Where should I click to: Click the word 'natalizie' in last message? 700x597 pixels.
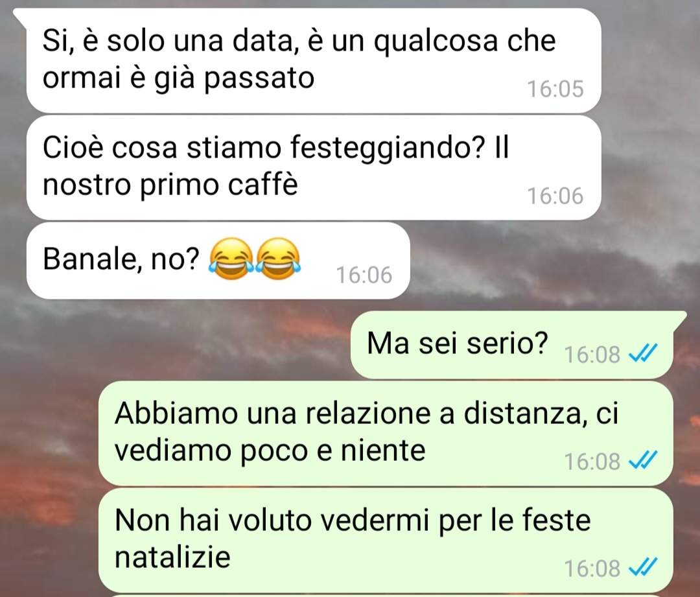point(172,557)
